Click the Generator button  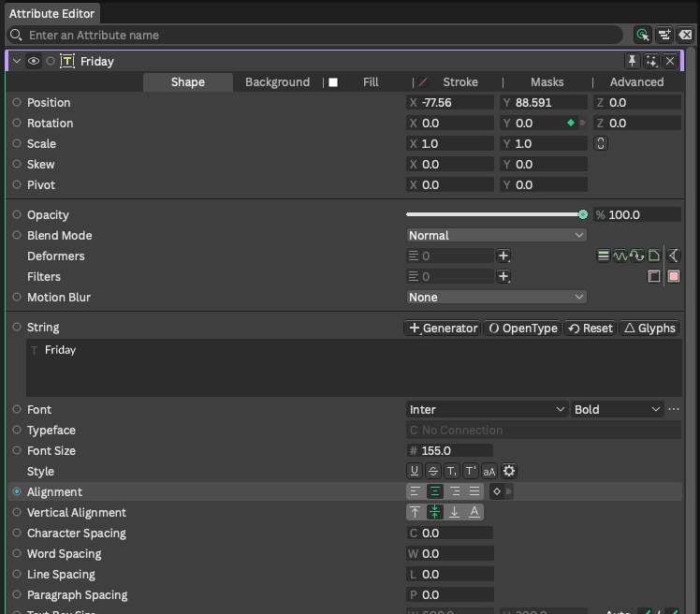click(443, 329)
